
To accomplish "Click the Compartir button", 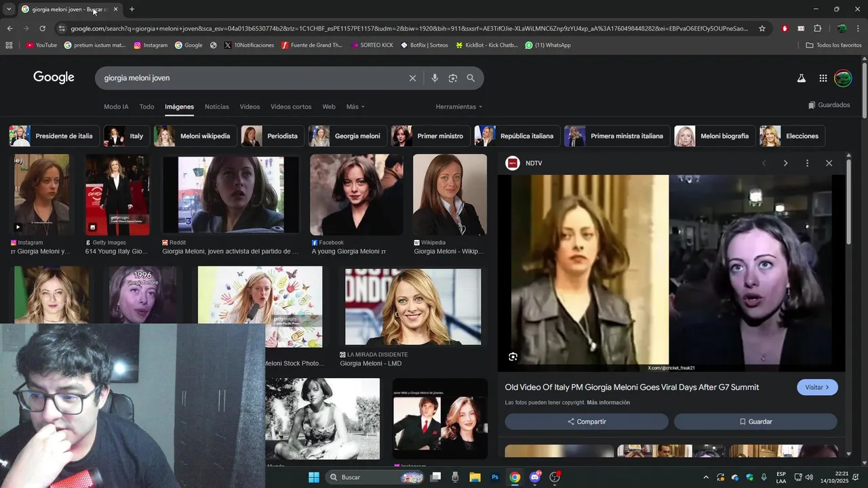I will coord(587,422).
